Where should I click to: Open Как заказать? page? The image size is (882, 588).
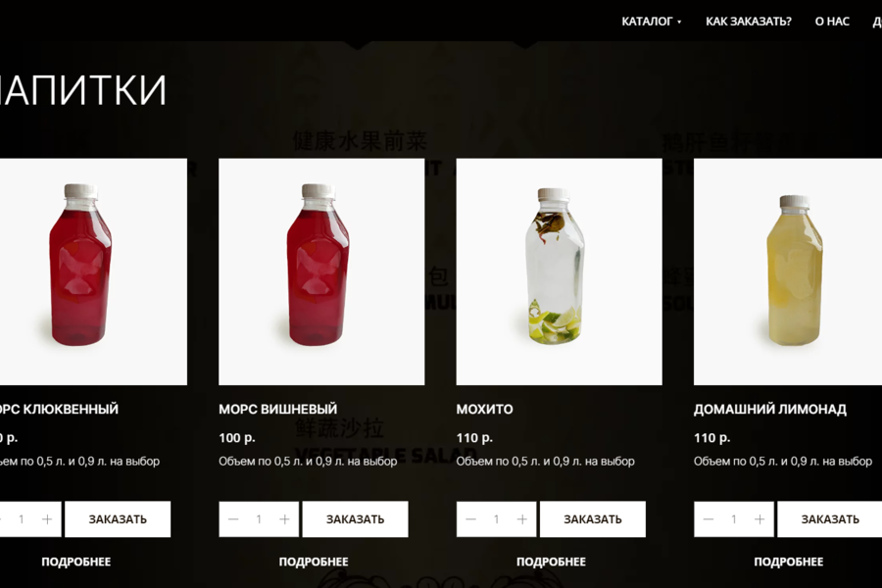click(x=748, y=22)
